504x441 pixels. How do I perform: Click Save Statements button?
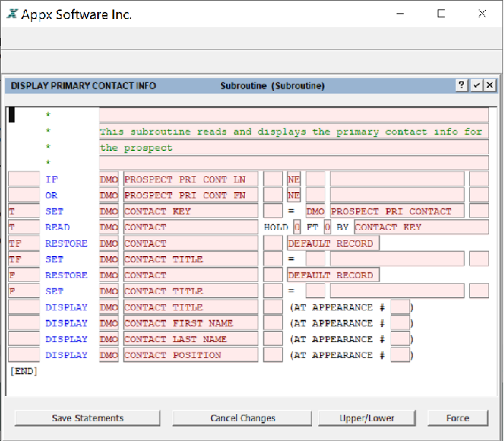pyautogui.click(x=88, y=418)
